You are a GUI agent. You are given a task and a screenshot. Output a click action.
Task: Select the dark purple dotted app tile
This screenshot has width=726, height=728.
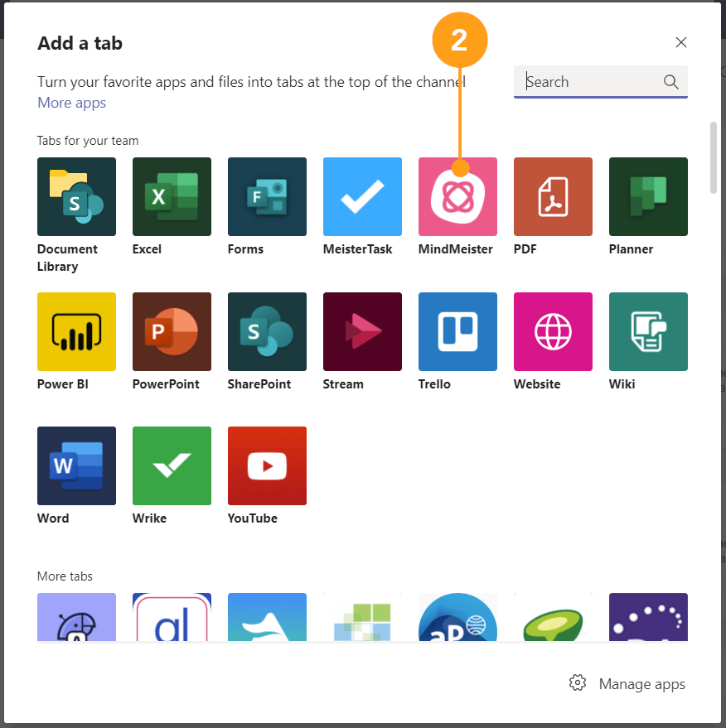648,617
